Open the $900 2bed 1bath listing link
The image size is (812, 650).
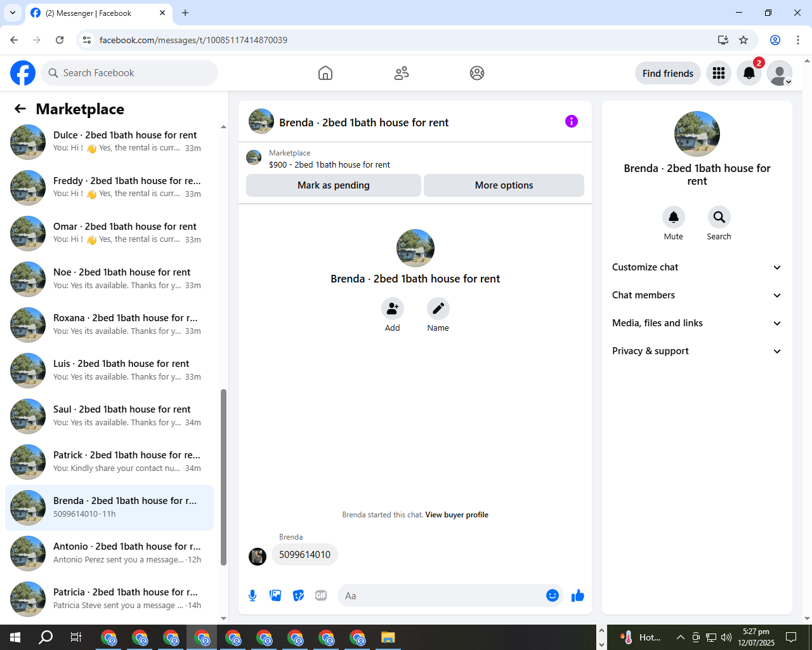click(x=329, y=164)
